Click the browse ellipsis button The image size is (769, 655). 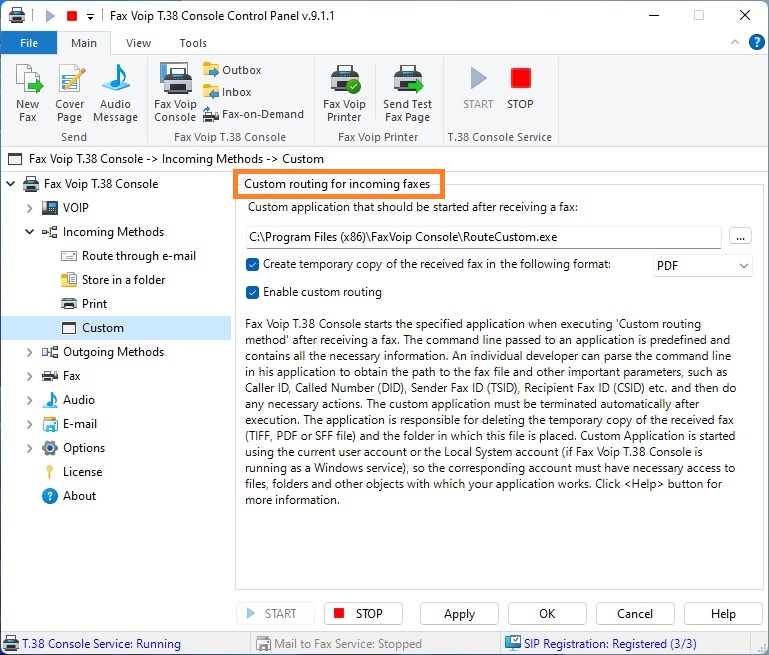tap(740, 237)
